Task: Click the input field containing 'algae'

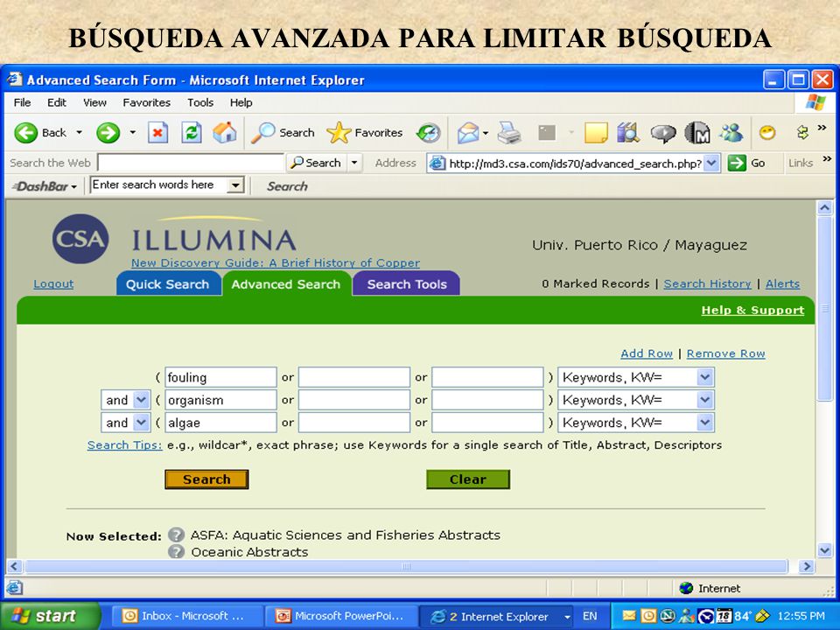Action: point(220,423)
